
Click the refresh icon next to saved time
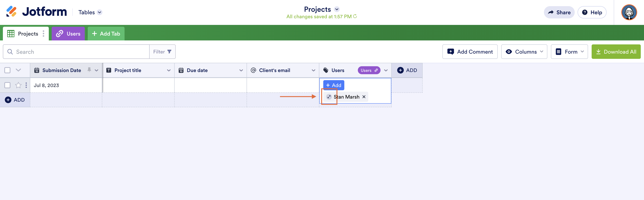[x=355, y=17]
